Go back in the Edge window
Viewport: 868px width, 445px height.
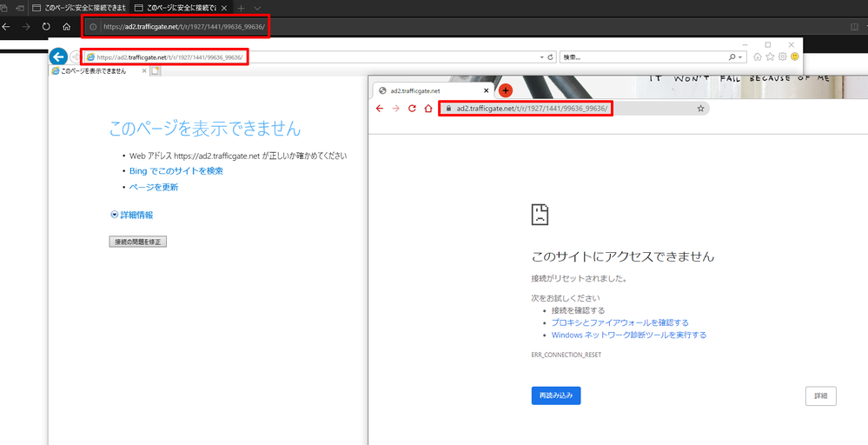6,27
